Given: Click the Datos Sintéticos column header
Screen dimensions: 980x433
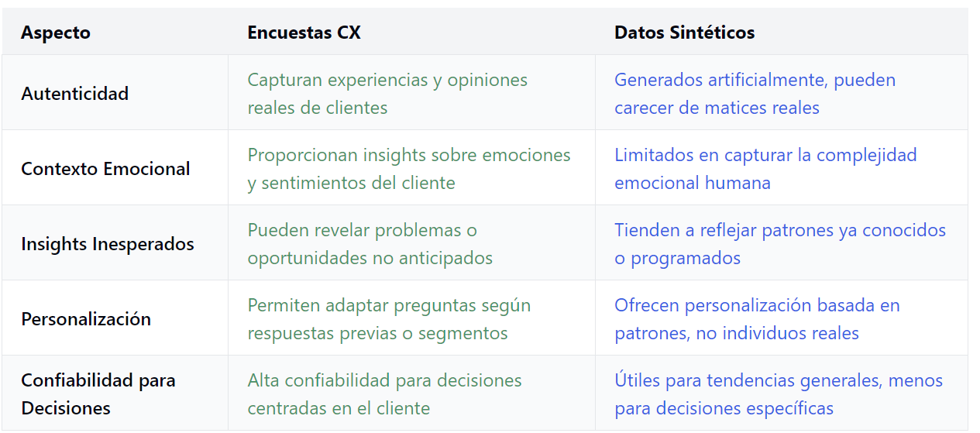Looking at the screenshot, I should click(684, 33).
